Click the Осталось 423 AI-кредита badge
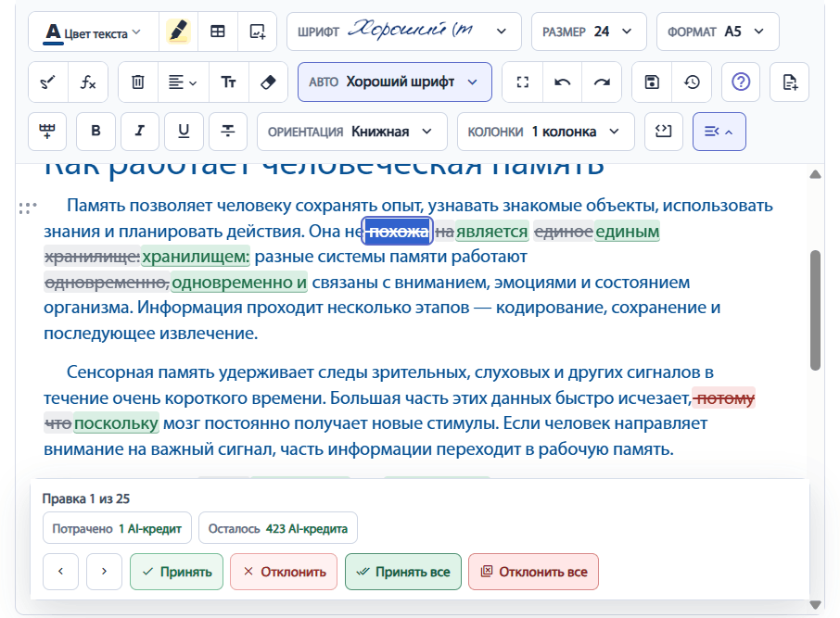 tap(277, 528)
